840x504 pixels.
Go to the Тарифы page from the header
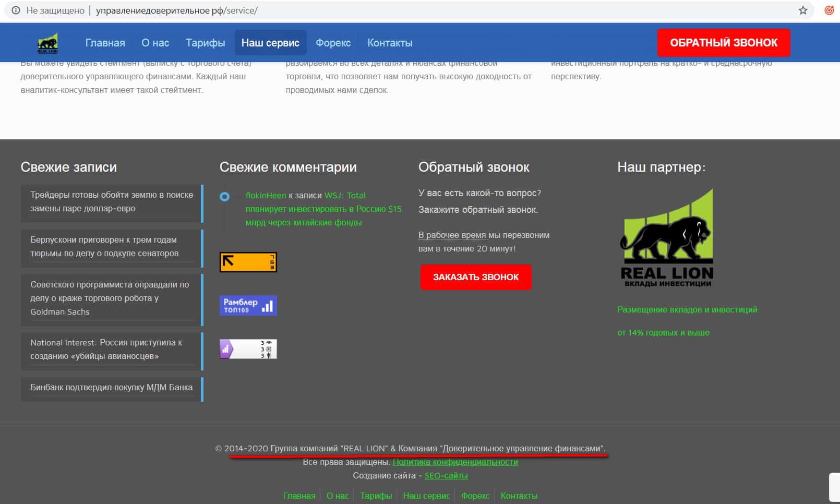pos(205,43)
